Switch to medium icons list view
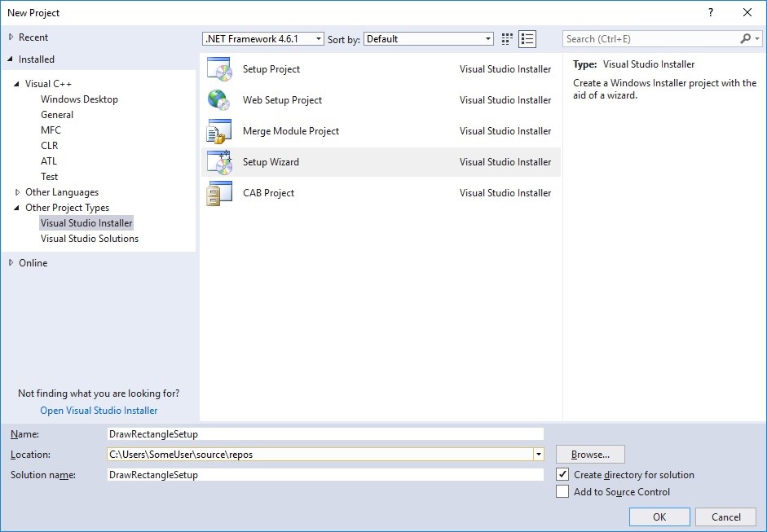This screenshot has height=532, width=767. 527,39
